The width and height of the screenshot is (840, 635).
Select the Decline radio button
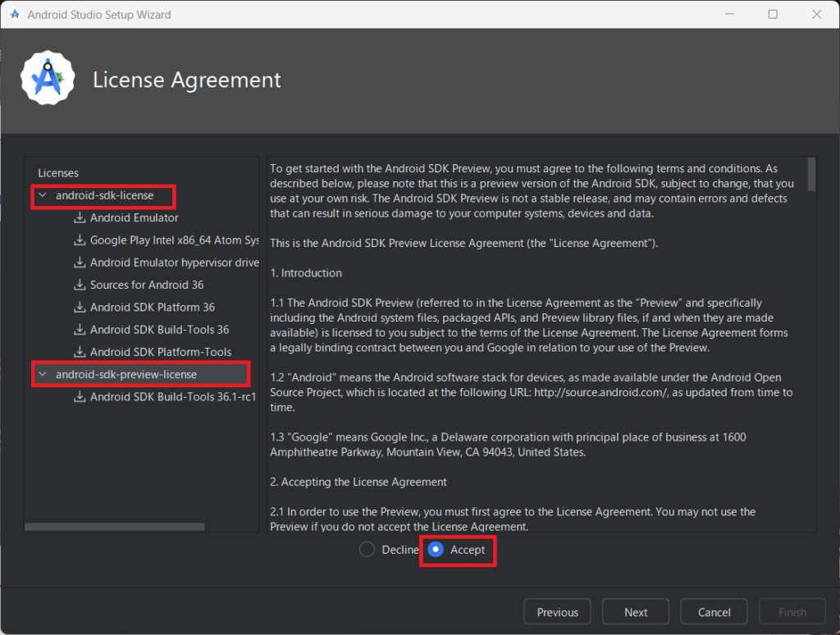tap(367, 550)
